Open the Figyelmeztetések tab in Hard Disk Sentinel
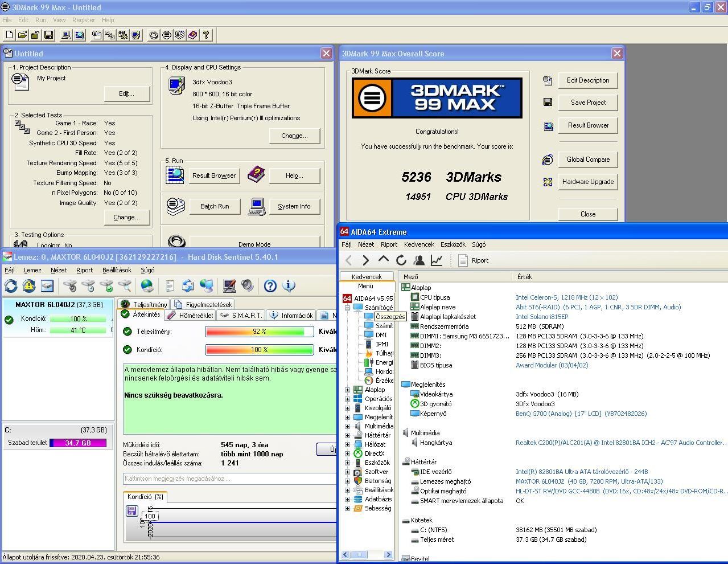Screen dimensions: 728x564 click(x=204, y=304)
